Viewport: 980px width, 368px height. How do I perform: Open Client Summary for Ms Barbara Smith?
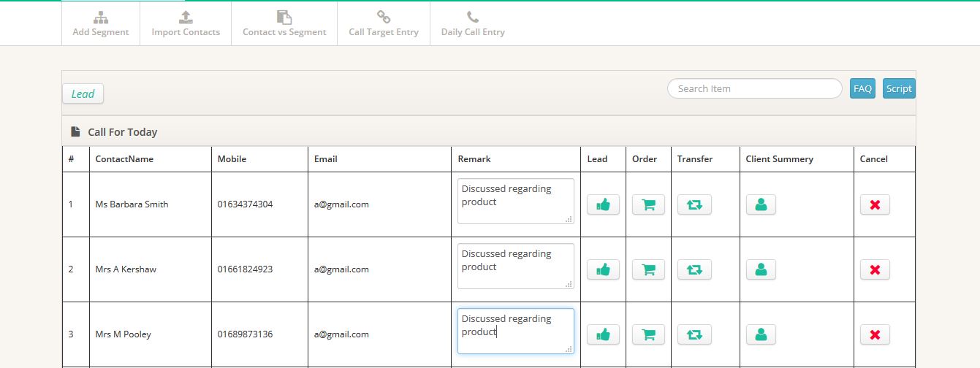click(x=761, y=205)
